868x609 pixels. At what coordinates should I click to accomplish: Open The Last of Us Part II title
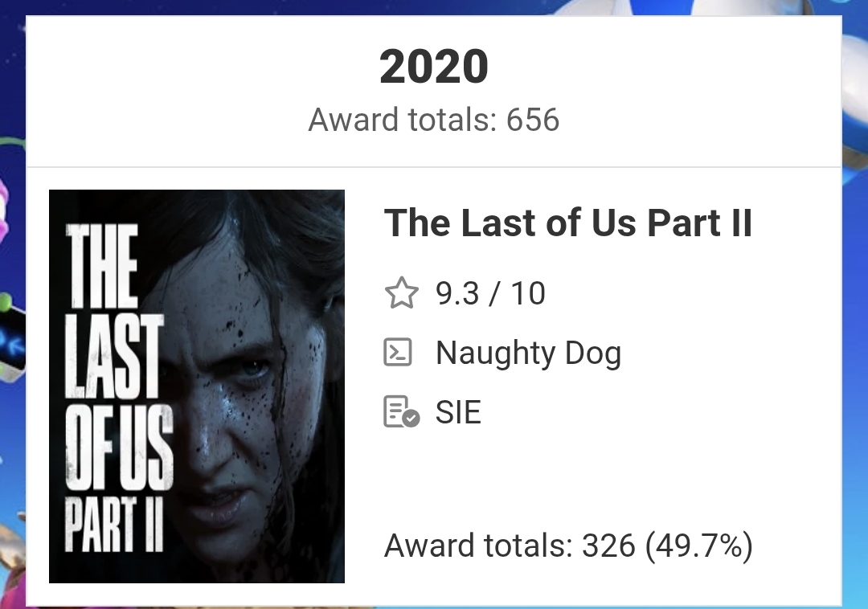pyautogui.click(x=567, y=223)
